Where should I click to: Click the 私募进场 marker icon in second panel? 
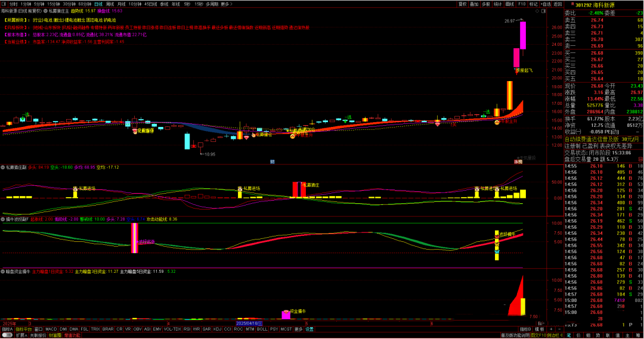coord(75,188)
